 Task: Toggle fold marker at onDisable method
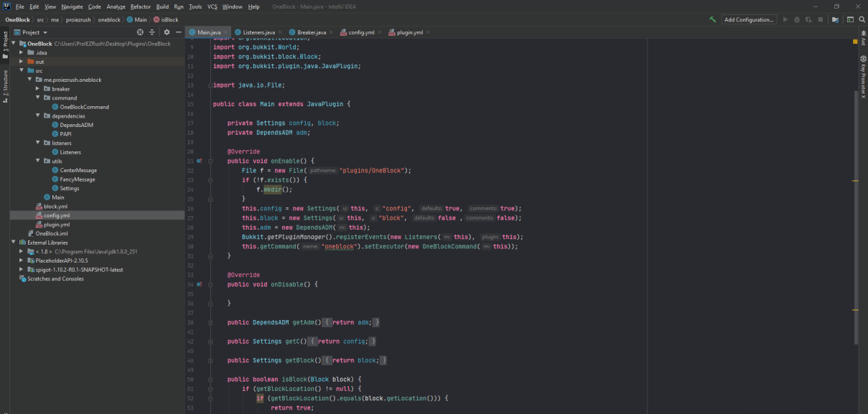[210, 284]
